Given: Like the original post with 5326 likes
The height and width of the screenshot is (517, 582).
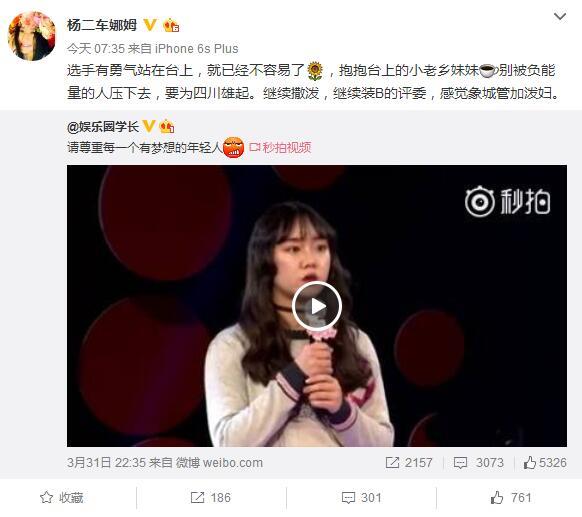Looking at the screenshot, I should point(545,462).
